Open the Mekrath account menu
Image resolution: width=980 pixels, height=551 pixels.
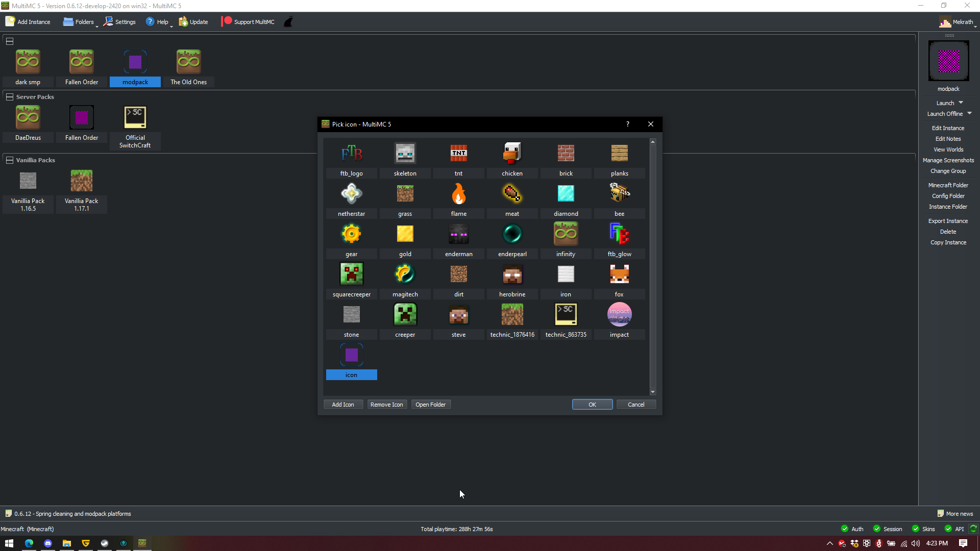[x=958, y=21]
